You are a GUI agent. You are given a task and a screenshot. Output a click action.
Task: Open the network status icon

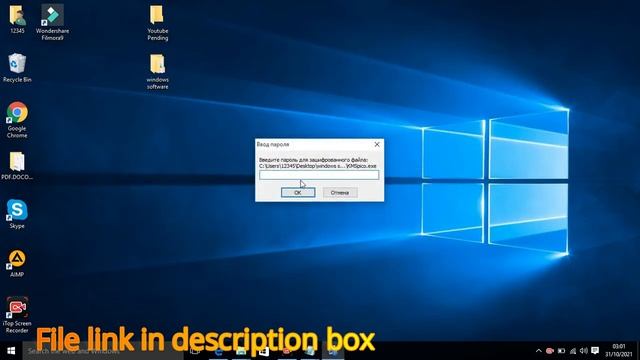pyautogui.click(x=573, y=351)
